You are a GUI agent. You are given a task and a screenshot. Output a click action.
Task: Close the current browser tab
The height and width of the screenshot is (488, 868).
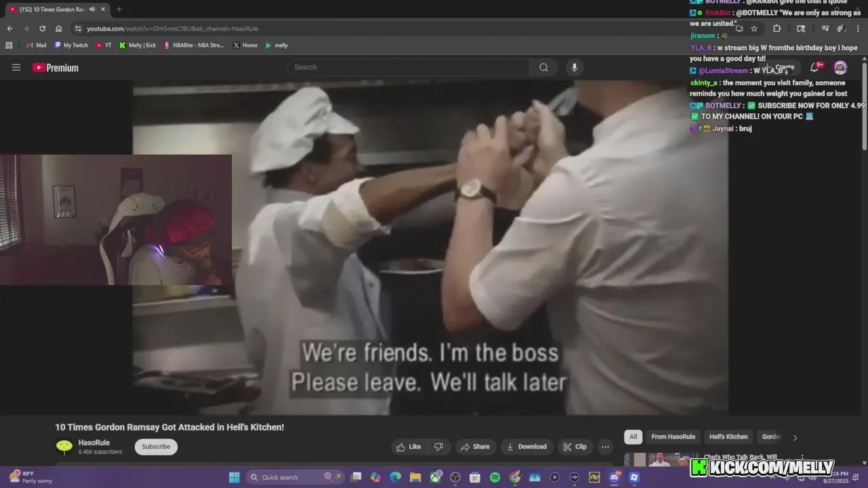103,9
